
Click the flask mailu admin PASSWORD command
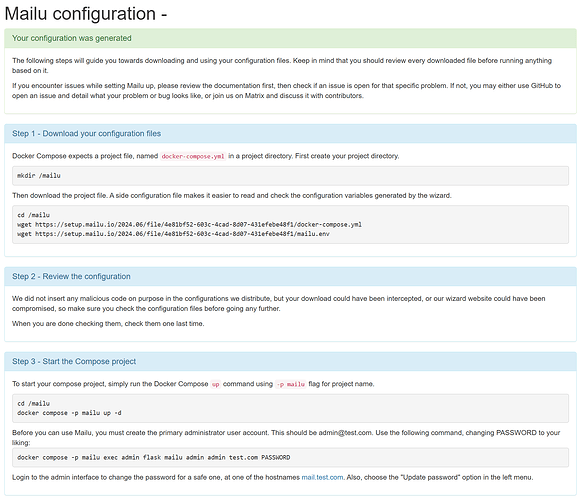tap(154, 457)
